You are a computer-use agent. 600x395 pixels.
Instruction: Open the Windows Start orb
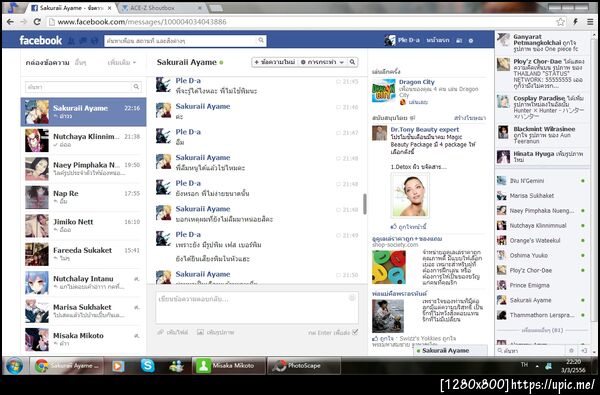[x=15, y=366]
